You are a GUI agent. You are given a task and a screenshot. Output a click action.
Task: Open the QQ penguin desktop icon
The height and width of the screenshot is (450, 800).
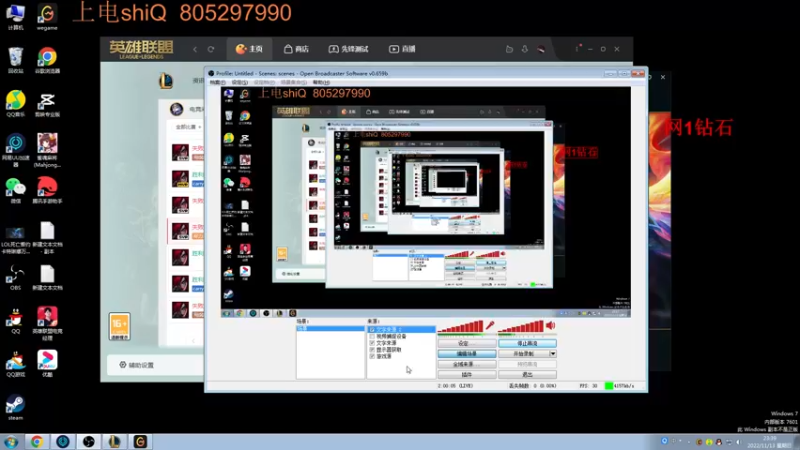[16, 321]
